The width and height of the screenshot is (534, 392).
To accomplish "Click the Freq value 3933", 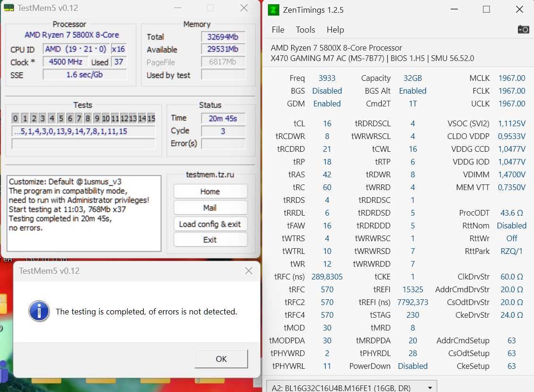I will [327, 78].
